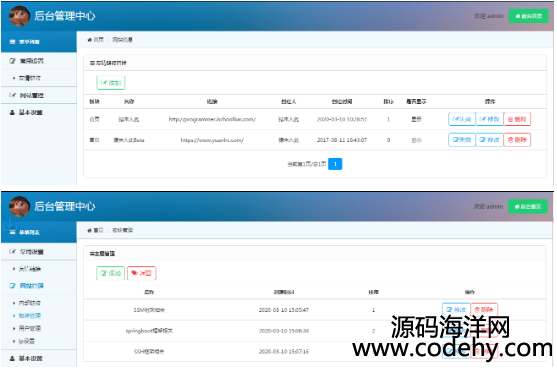Open the ip设置 submenu item

pyautogui.click(x=27, y=341)
